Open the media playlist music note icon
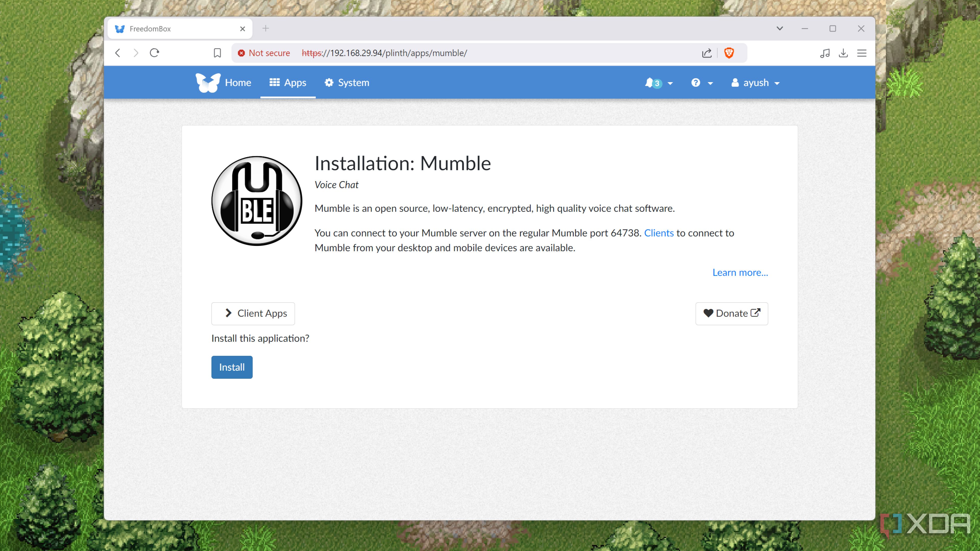Screen dimensions: 980x551 tap(825, 53)
